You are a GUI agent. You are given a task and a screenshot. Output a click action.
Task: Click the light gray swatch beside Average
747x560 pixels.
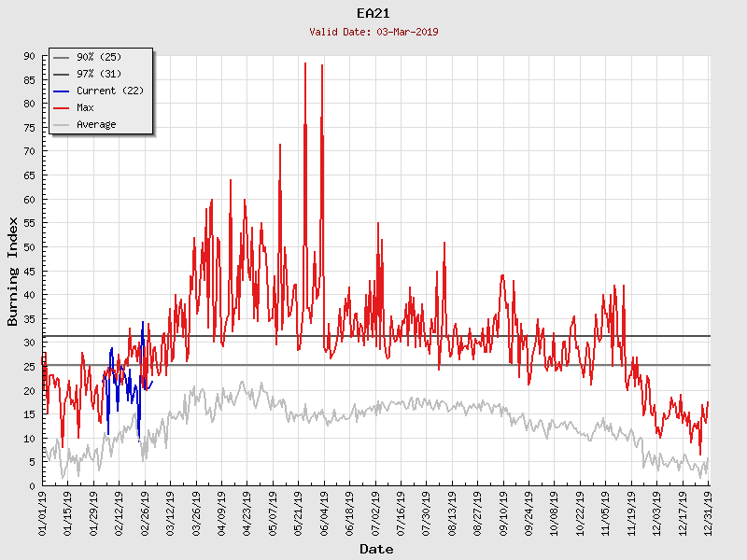coord(62,124)
